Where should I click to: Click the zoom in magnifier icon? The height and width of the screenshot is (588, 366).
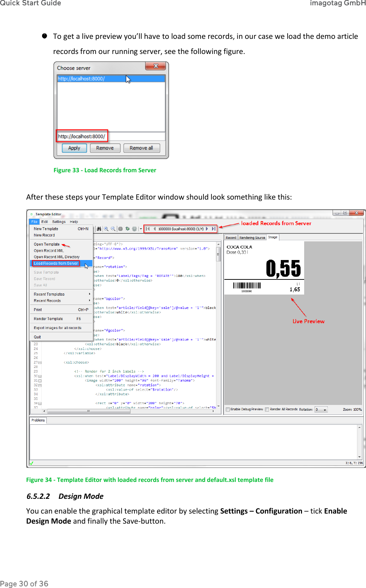106,229
